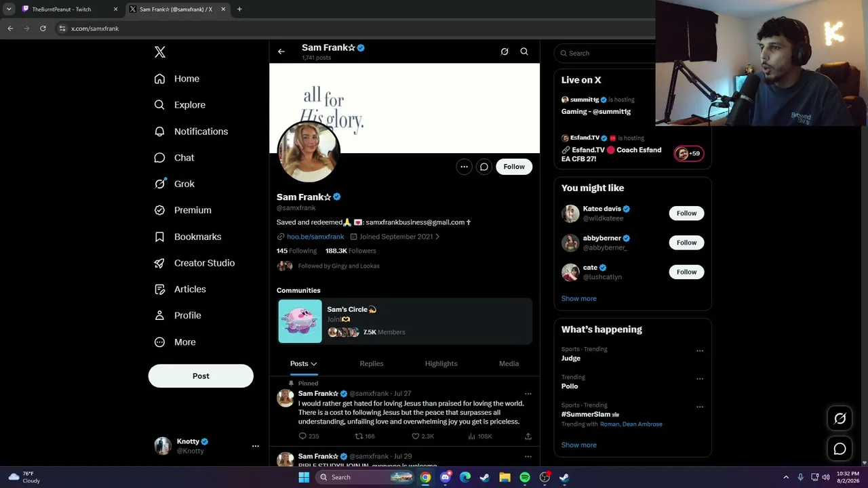
Task: Open the hoo.be/samxfrank link
Action: pyautogui.click(x=315, y=237)
